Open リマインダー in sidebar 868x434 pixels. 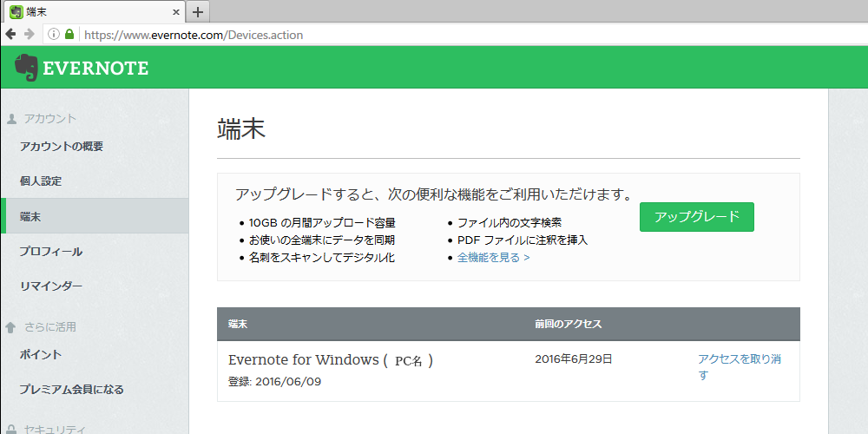51,286
